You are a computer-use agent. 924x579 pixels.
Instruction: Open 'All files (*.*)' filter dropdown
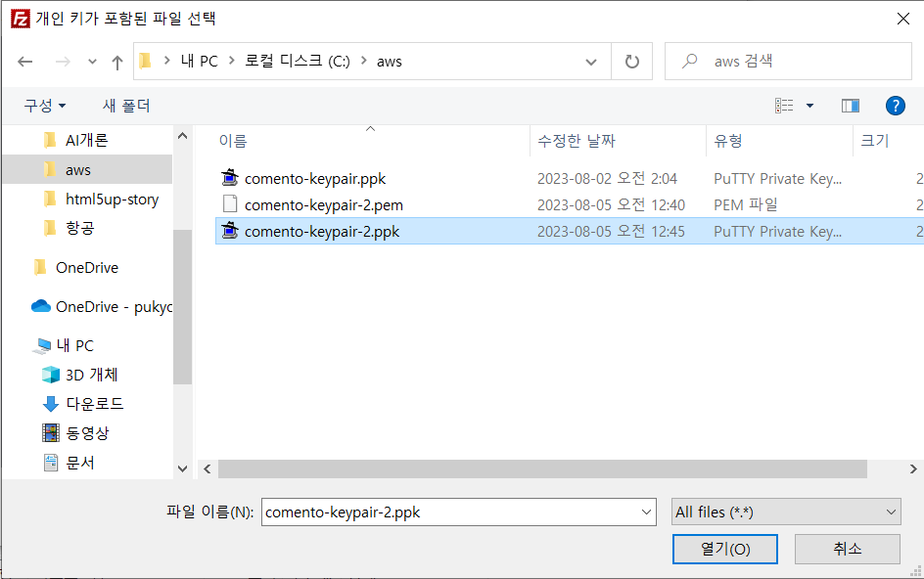point(786,512)
